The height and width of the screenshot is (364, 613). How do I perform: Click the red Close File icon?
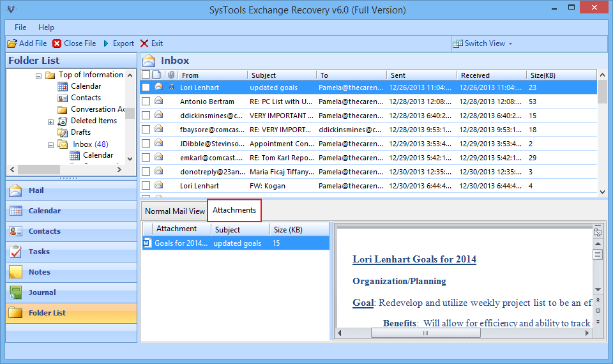click(x=57, y=43)
